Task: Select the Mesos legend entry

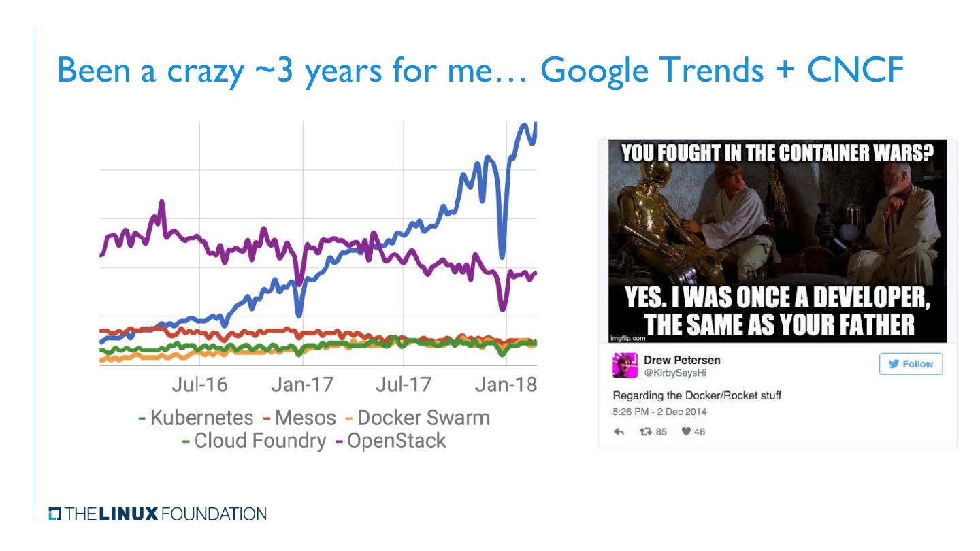Action: (x=299, y=417)
